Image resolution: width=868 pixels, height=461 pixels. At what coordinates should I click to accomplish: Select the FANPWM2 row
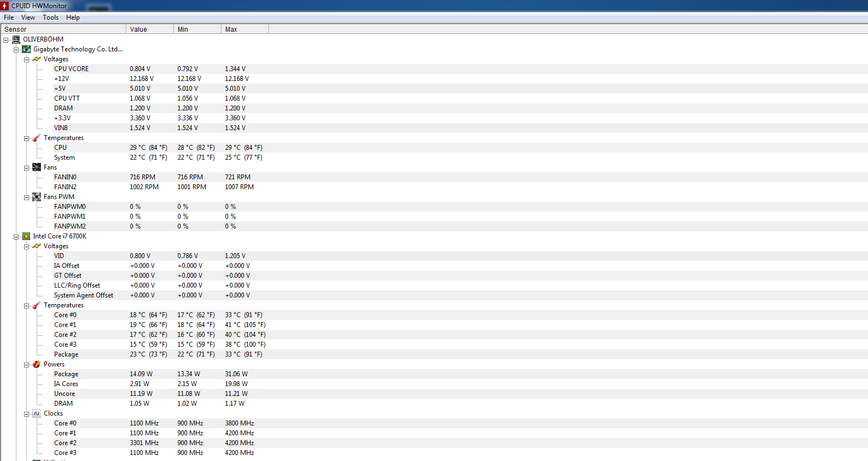pyautogui.click(x=459, y=226)
